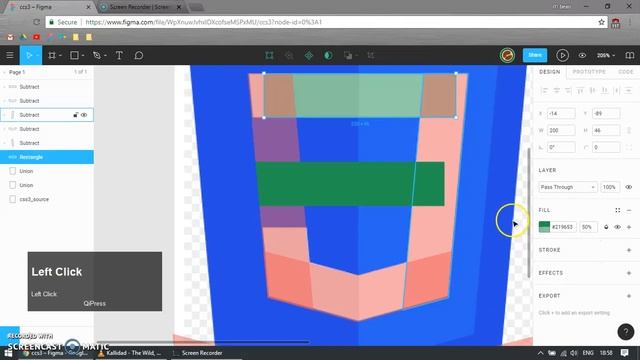
Task: Click the Create Component diamond icon
Action: (x=309, y=55)
